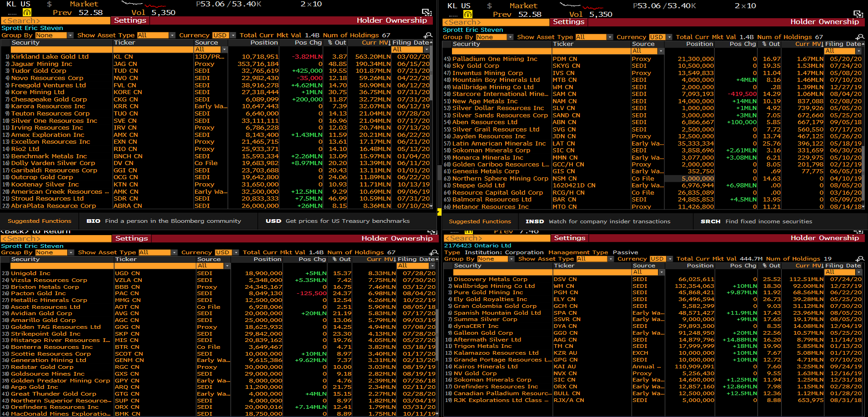Click ticker TUD CN in the Tudor Gold row
The width and height of the screenshot is (868, 417).
tap(126, 71)
